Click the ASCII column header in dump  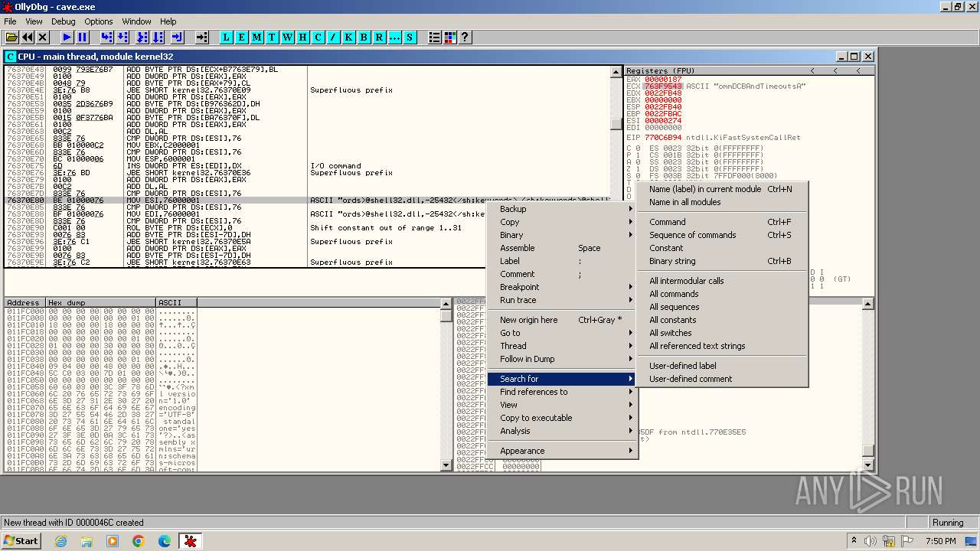[x=176, y=303]
